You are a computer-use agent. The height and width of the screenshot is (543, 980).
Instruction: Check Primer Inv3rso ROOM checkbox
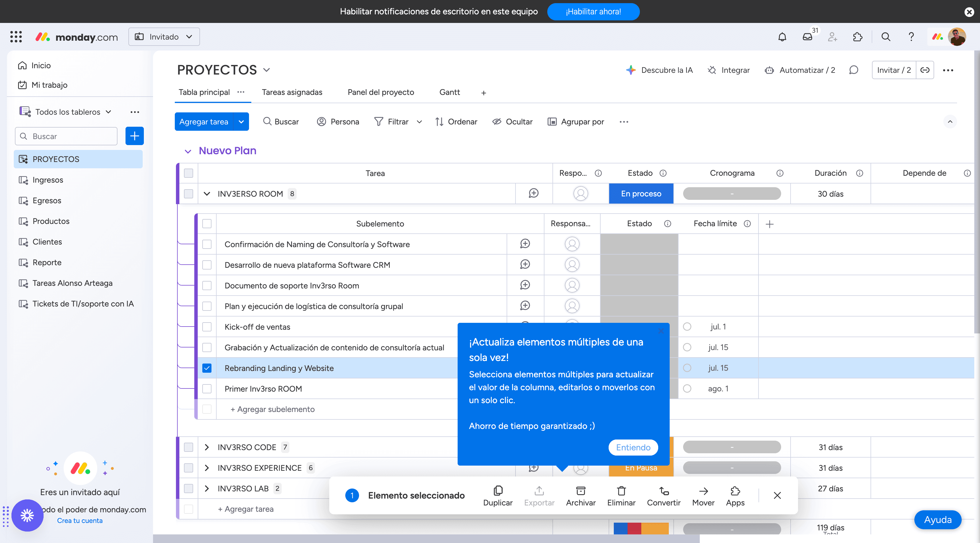coord(207,388)
